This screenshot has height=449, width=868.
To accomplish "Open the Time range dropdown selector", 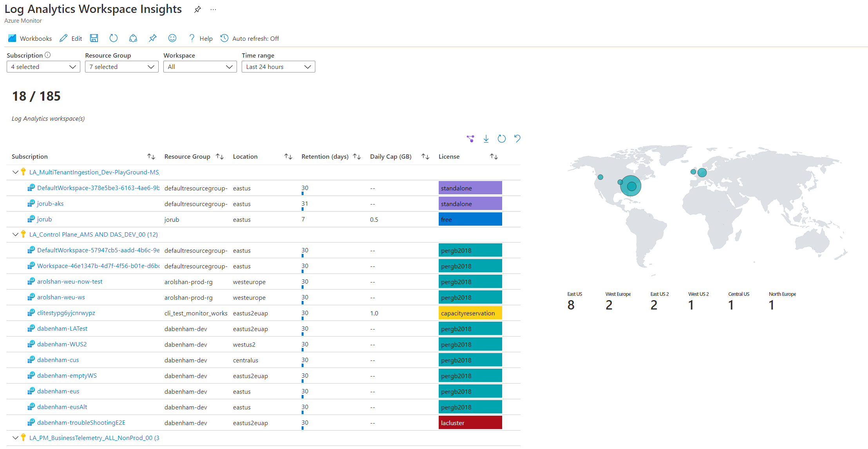I will (x=277, y=67).
